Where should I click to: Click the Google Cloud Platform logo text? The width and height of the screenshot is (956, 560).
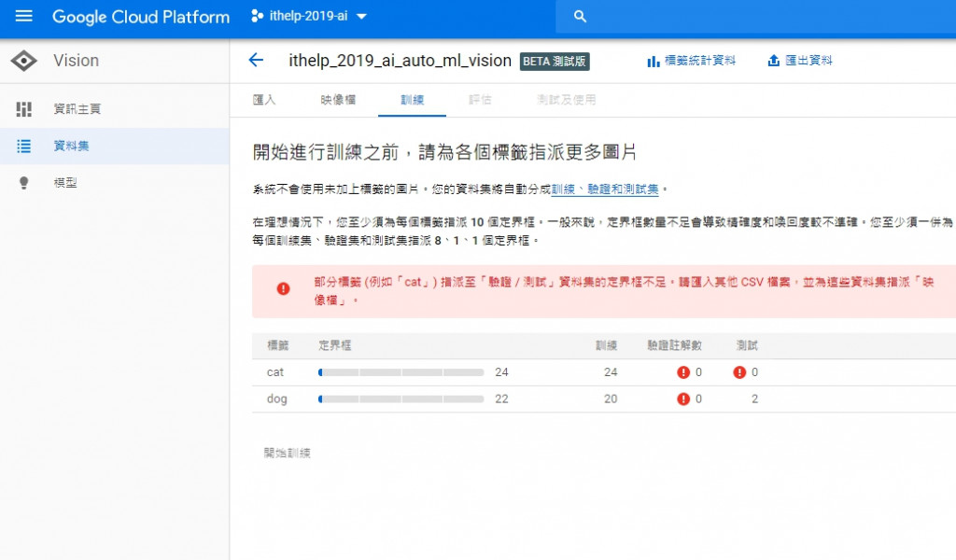[x=141, y=17]
